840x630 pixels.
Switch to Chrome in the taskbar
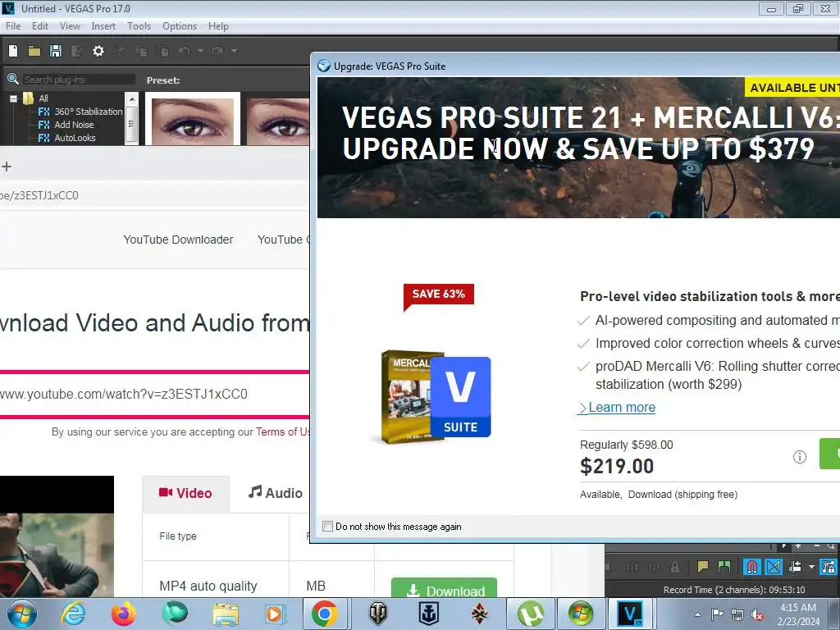click(x=324, y=614)
